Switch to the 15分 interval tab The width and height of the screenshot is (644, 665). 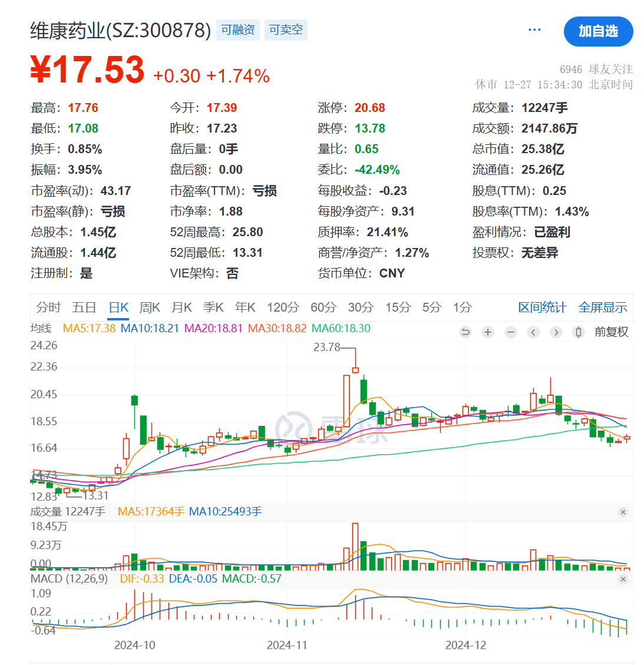point(398,307)
